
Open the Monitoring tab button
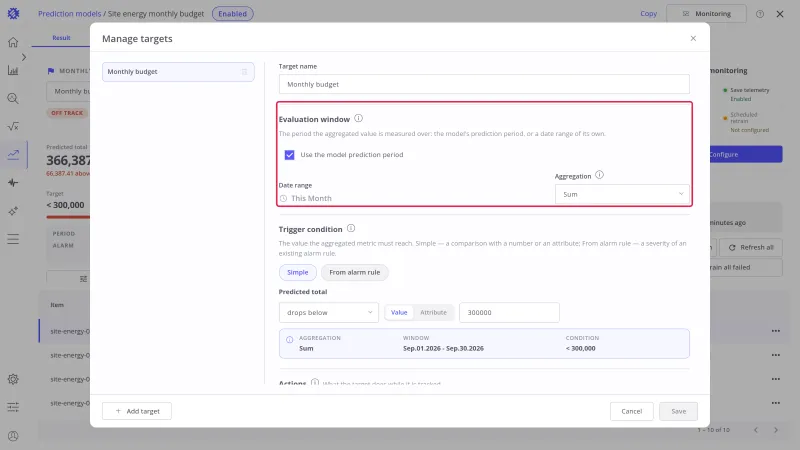706,14
